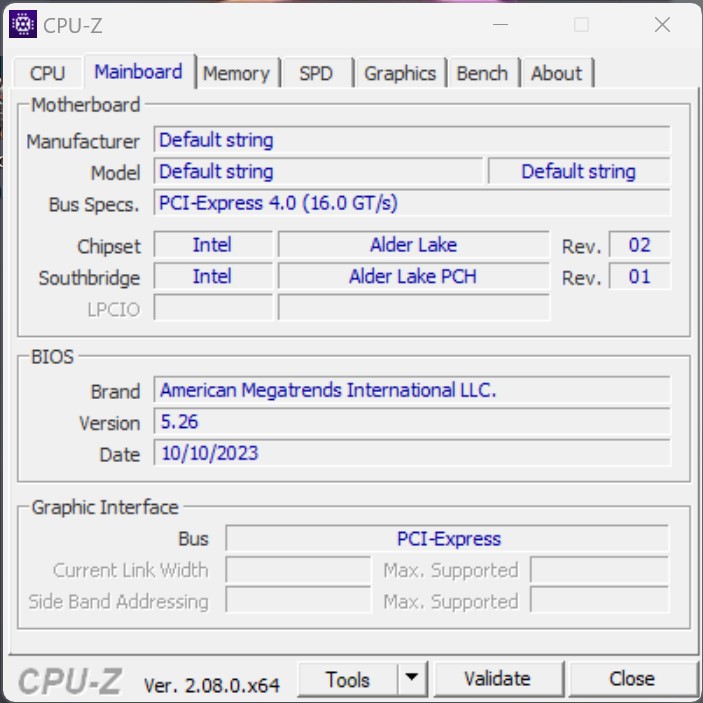This screenshot has height=703, width=703.
Task: Click the 'Alder Lake PCH' value
Action: click(x=413, y=276)
